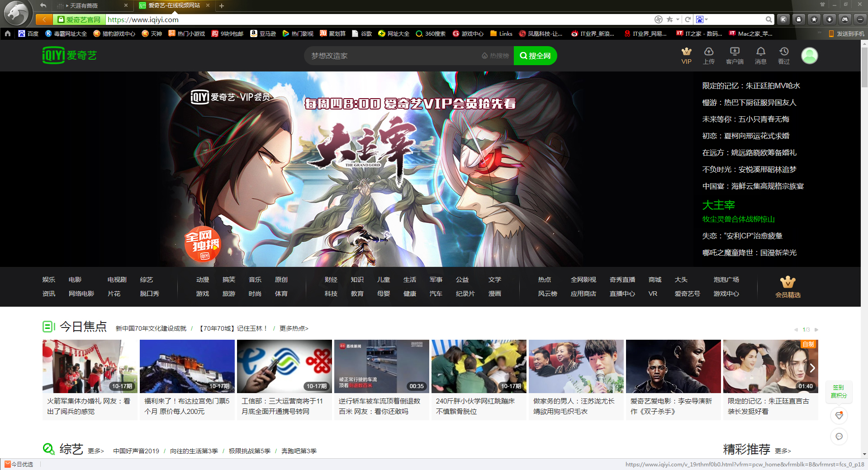Open the 更多热点 link

294,328
